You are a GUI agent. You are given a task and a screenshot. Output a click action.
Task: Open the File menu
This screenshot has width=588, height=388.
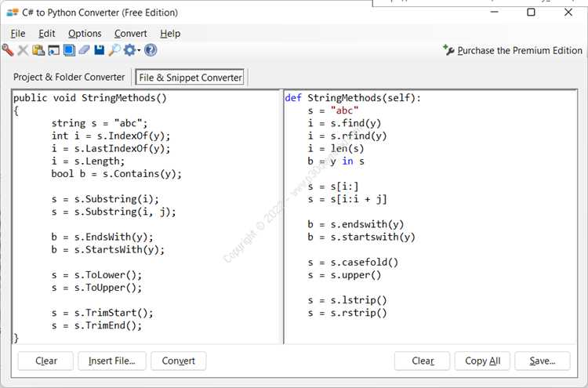18,33
